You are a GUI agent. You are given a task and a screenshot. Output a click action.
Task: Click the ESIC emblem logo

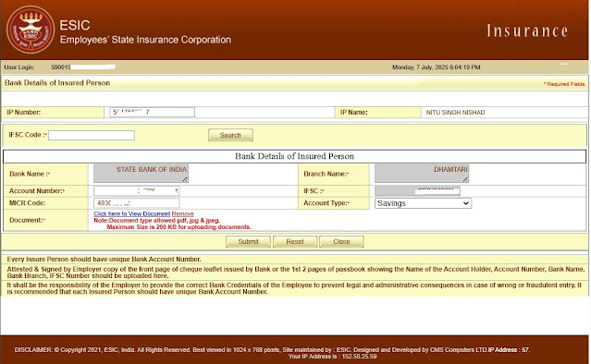pyautogui.click(x=31, y=30)
